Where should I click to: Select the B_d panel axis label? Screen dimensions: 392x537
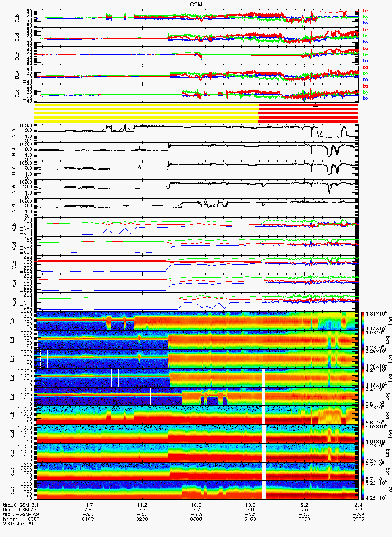[x=17, y=37]
